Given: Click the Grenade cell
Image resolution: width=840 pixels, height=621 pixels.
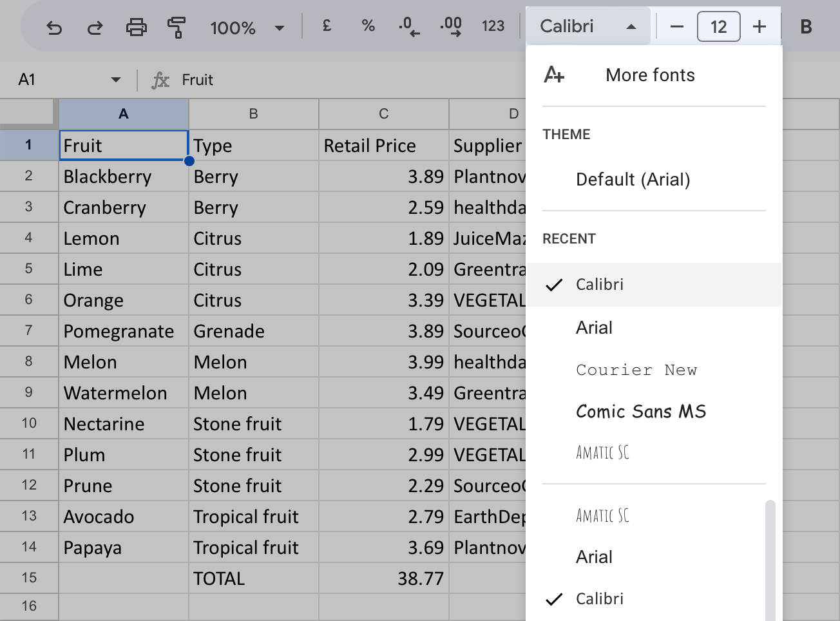Looking at the screenshot, I should click(x=254, y=331).
